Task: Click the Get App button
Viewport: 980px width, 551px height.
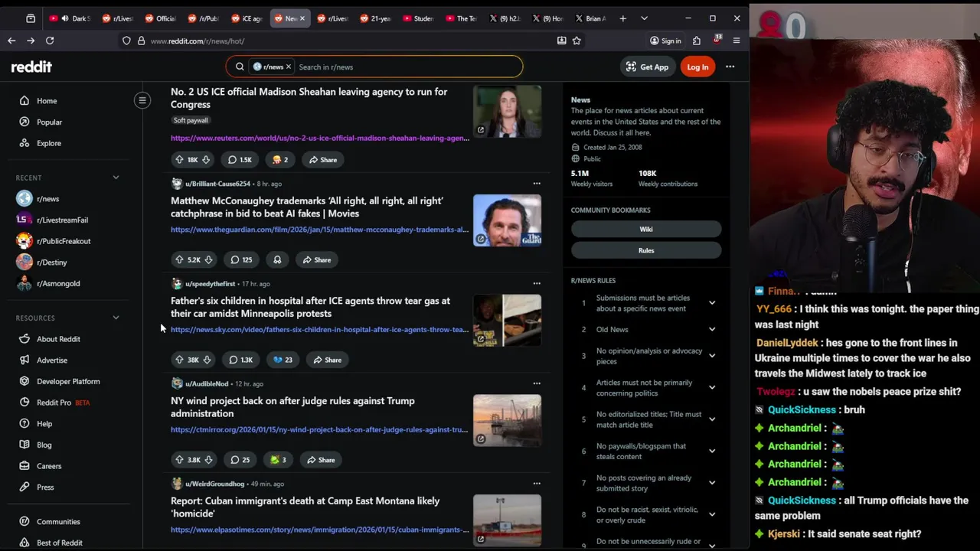Action: coord(647,67)
